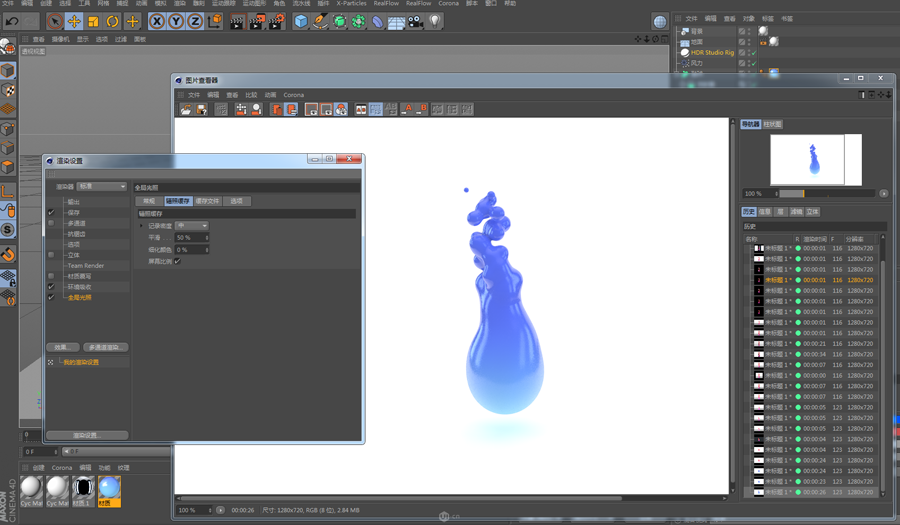Click the Undo arrow in main toolbar

(x=11, y=22)
